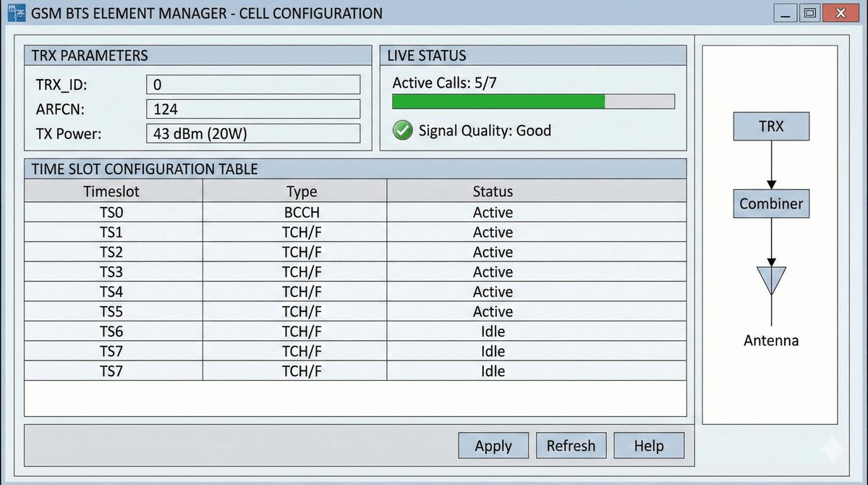This screenshot has height=485, width=868.
Task: Select the Combiner block in diagram
Action: 771,204
